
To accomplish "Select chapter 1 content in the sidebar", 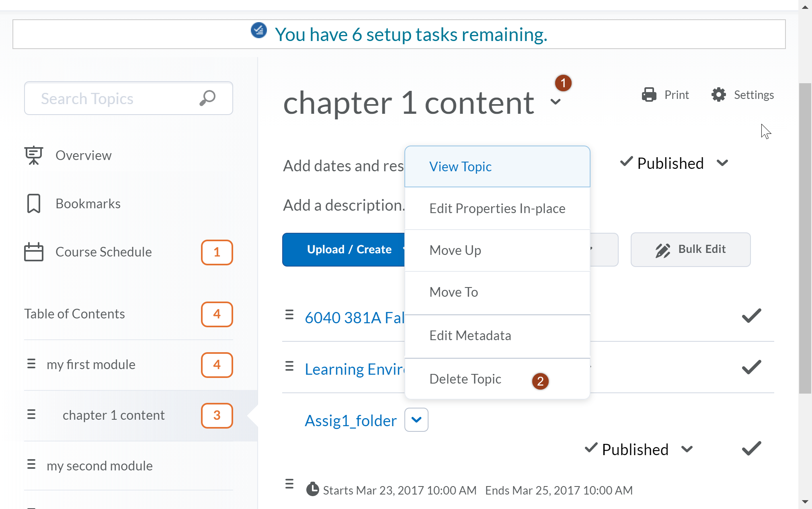I will [114, 415].
